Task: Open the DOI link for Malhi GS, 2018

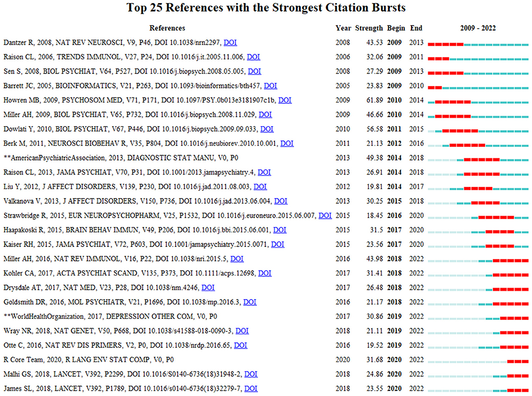Action: pyautogui.click(x=251, y=374)
